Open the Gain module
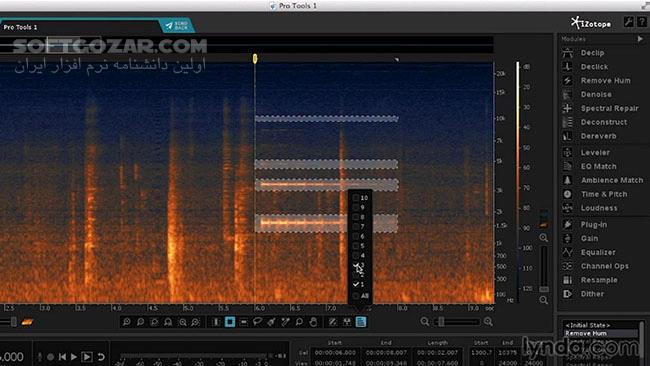650x366 pixels. tap(589, 238)
